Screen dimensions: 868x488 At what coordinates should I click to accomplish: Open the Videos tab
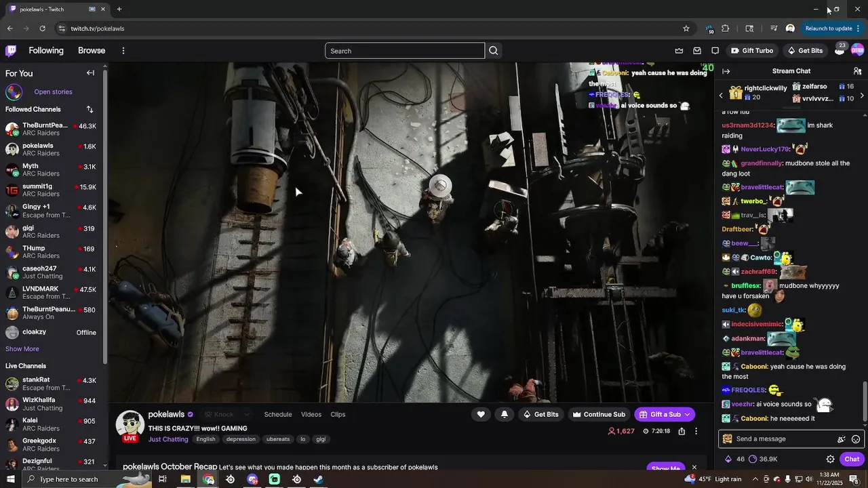coord(311,415)
